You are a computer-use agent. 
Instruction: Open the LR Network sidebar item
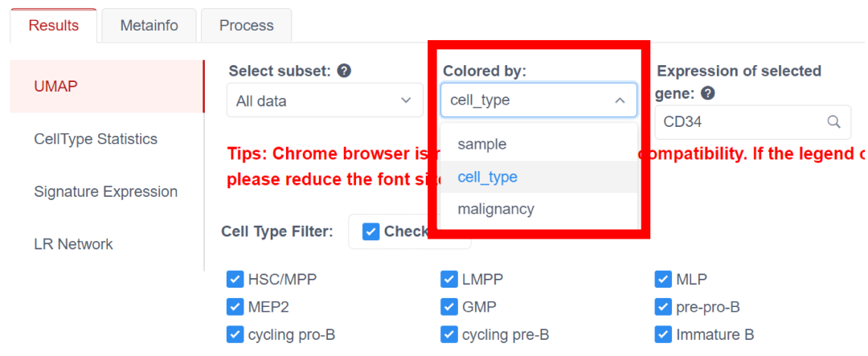[x=73, y=244]
